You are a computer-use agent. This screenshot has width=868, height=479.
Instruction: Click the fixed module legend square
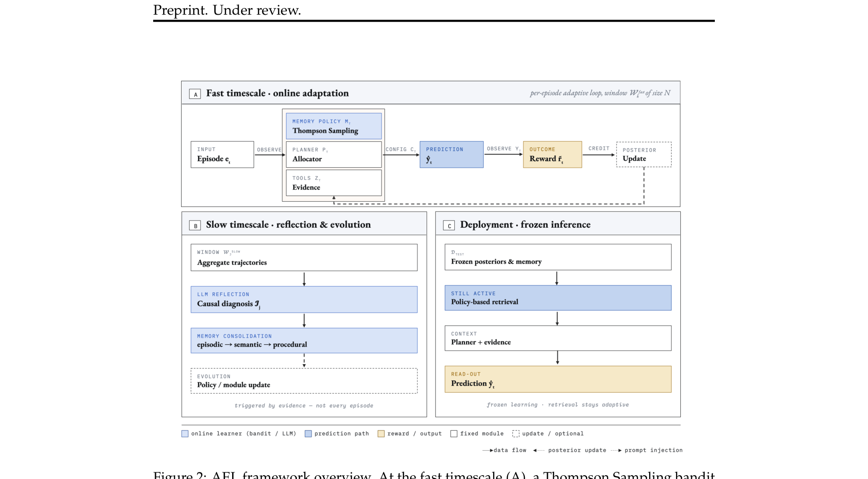coord(454,434)
